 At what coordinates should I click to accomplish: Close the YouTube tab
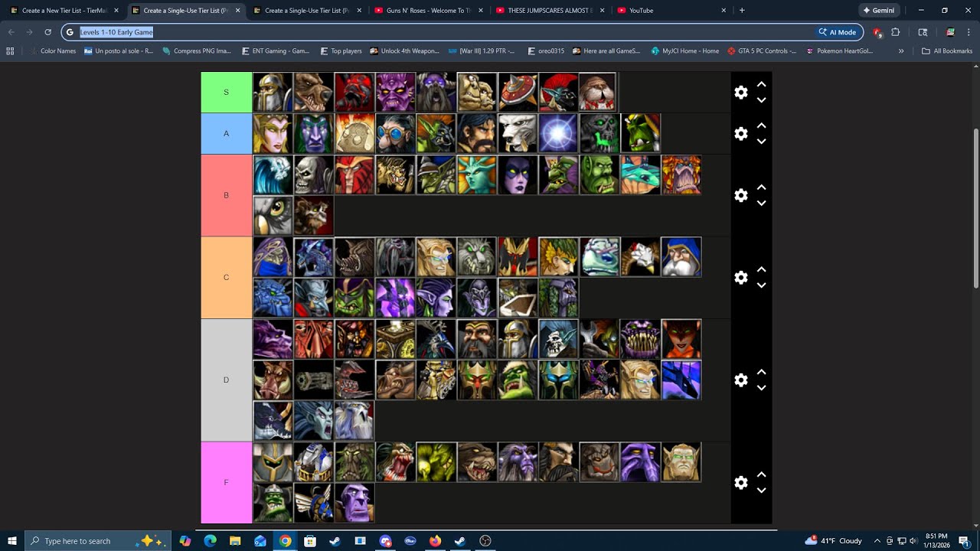724,11
